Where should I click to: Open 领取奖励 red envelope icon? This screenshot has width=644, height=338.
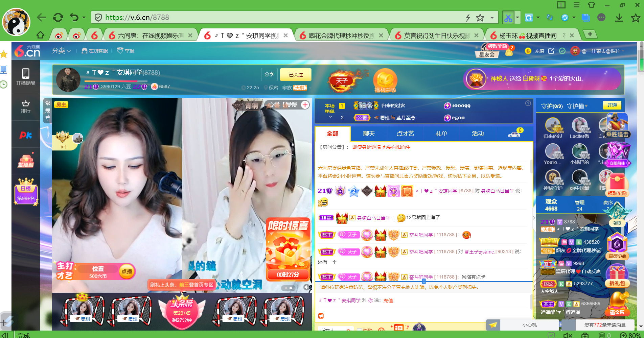pos(617,184)
